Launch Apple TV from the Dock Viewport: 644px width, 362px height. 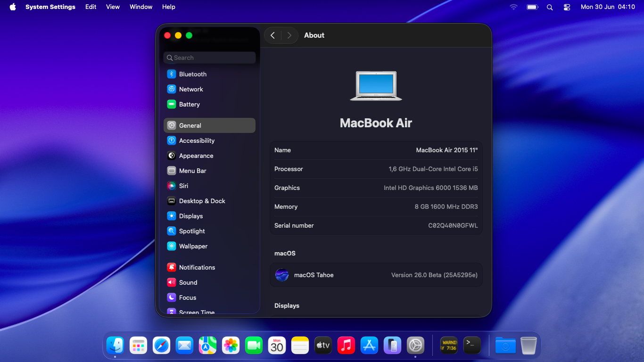pos(323,346)
